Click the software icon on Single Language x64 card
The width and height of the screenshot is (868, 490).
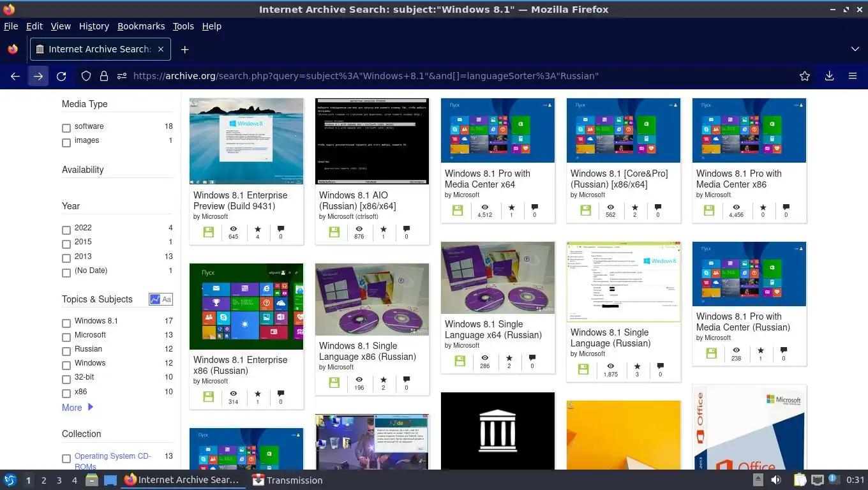460,361
